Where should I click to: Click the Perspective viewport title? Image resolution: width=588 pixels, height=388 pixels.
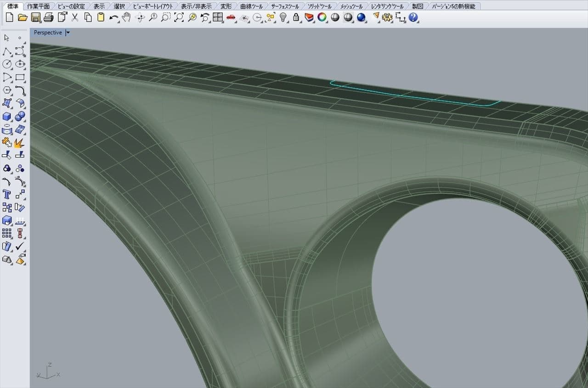(x=48, y=33)
